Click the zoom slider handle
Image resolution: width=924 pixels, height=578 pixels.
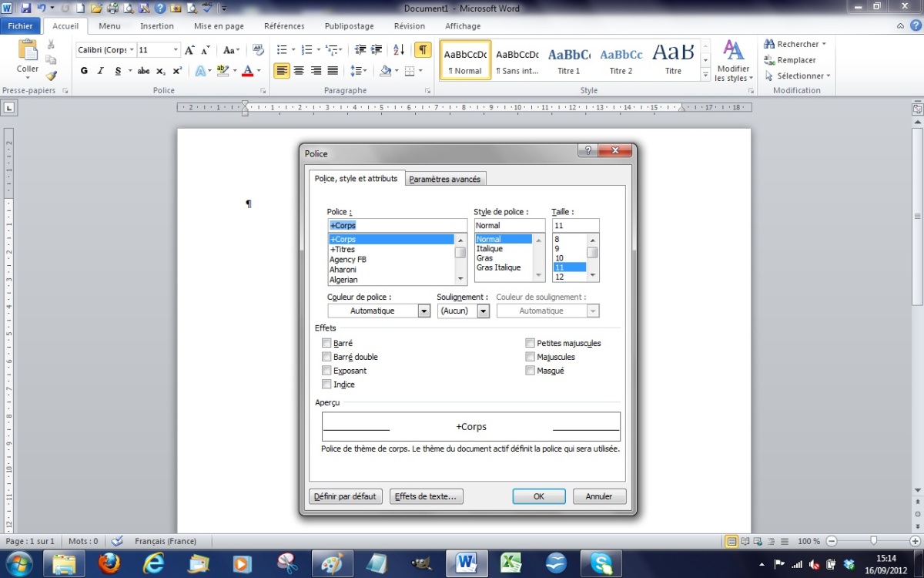873,541
